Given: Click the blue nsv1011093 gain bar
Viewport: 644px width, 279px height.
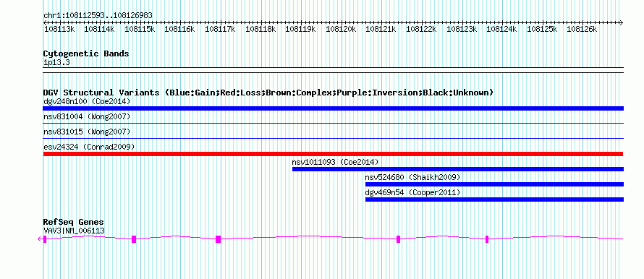Looking at the screenshot, I should (x=458, y=169).
